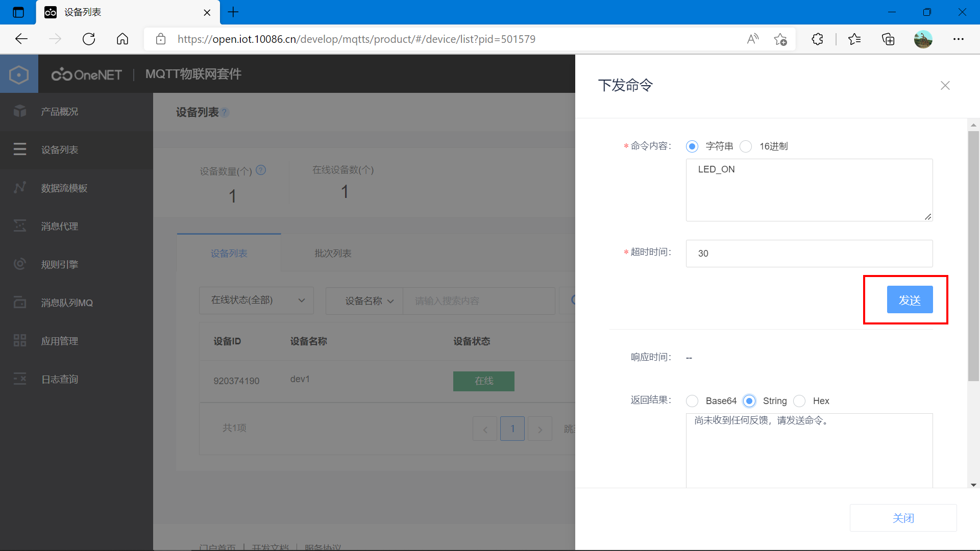Screen dimensions: 980x551
Task: Open the Favorites list icon
Action: (x=854, y=39)
